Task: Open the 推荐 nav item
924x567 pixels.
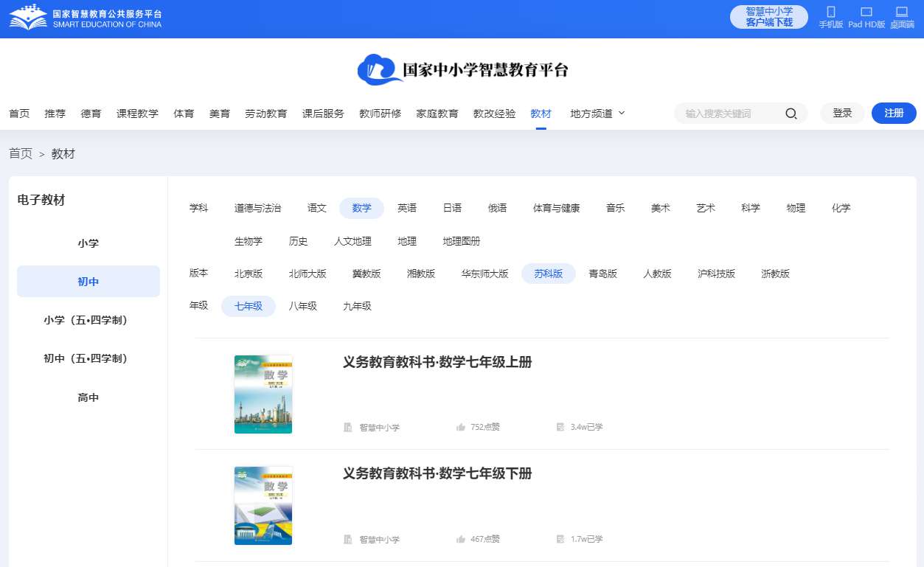Action: pos(55,114)
